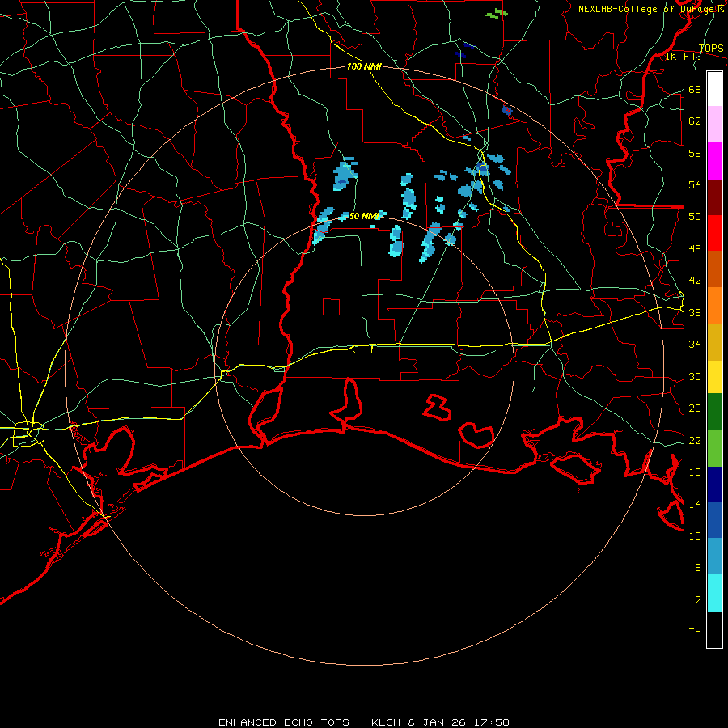
Task: Select the 42 legend value
Action: coord(695,281)
